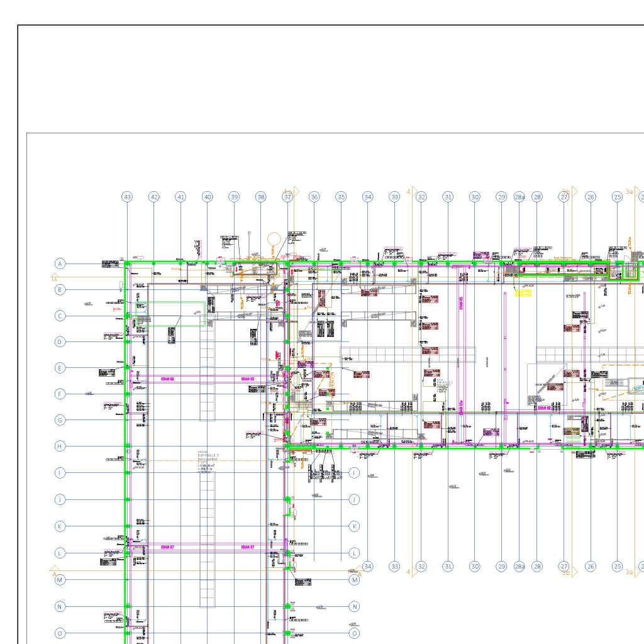Click the right-side grid bubble K
This screenshot has height=644, width=644.
pos(355,526)
